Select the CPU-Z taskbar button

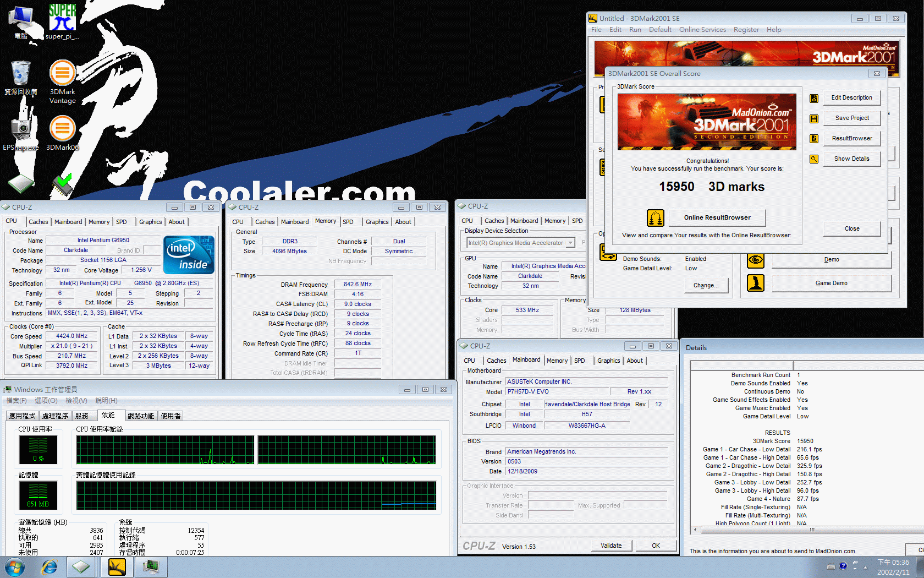coord(81,567)
